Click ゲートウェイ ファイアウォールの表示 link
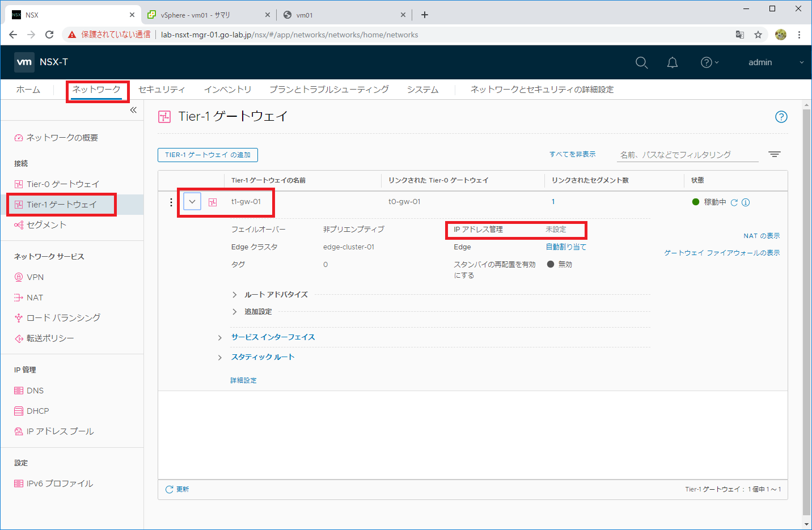 pos(722,253)
